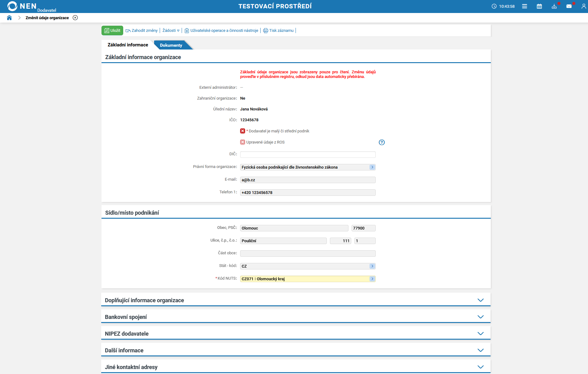Click the help question mark icon
This screenshot has height=374, width=588.
[382, 142]
